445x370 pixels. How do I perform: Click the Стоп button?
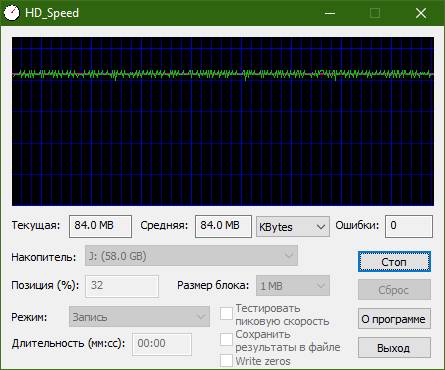tap(394, 262)
